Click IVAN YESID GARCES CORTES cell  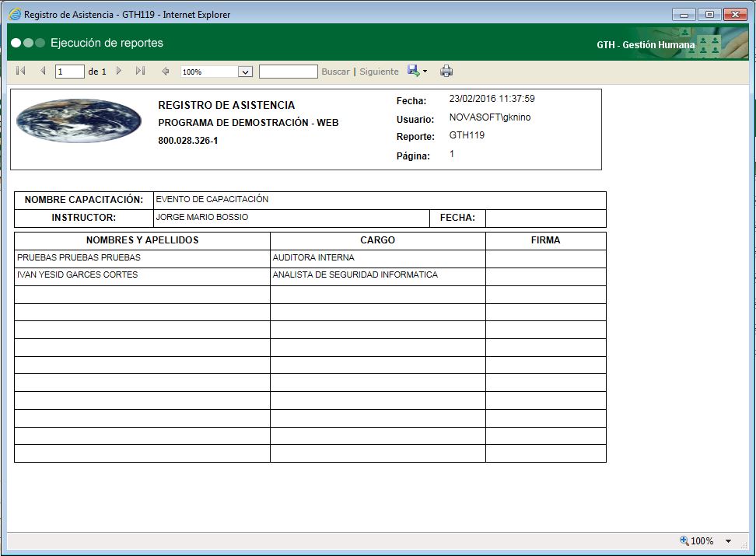(x=142, y=277)
